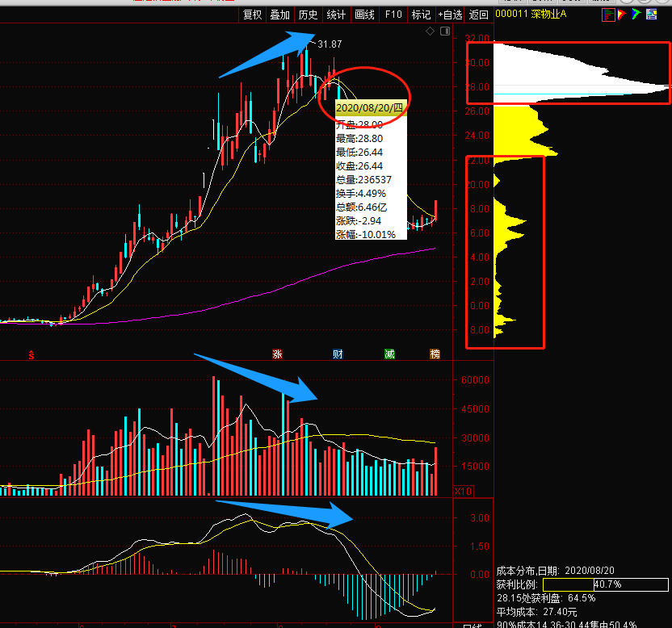The height and width of the screenshot is (628, 672).
Task: Select the stock title 000011 深物业A
Action: [x=531, y=15]
